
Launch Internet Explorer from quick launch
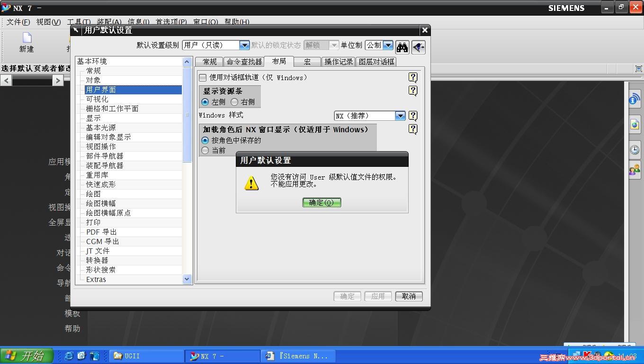pos(69,355)
